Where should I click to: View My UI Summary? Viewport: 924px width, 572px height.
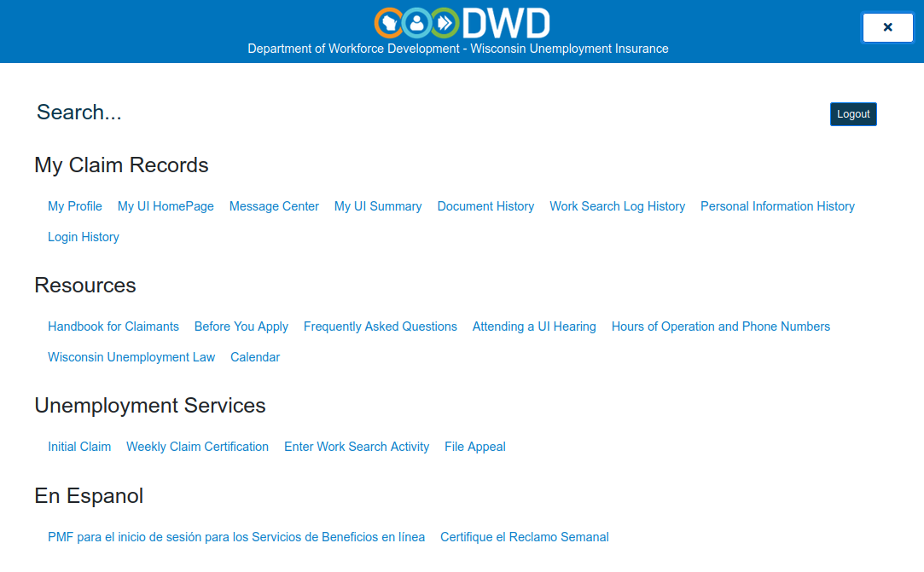coord(378,206)
